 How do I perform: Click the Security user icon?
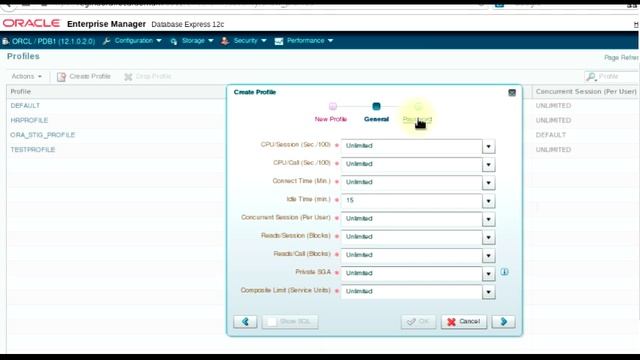(224, 41)
